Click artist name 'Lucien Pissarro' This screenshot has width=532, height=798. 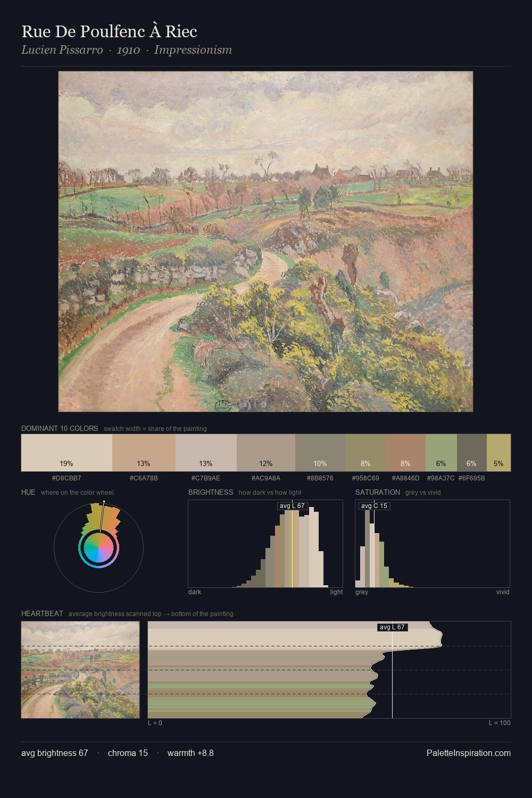(x=62, y=50)
